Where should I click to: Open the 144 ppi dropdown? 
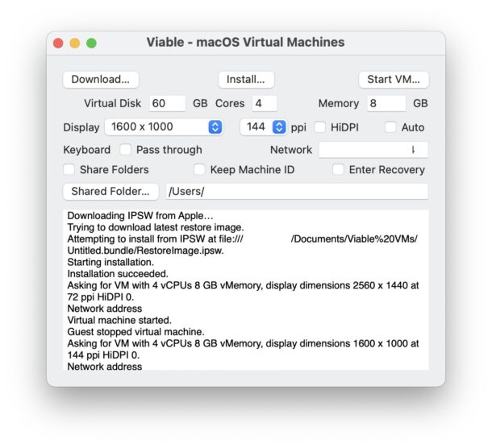coord(263,127)
